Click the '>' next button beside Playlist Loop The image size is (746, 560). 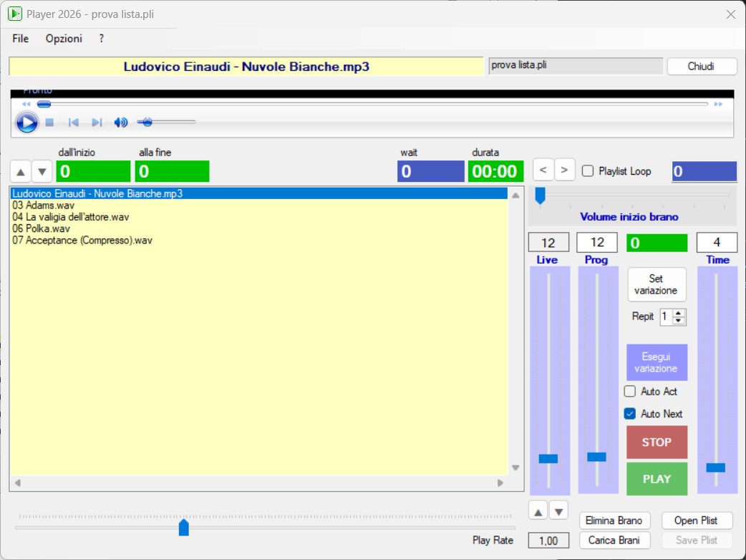pos(564,170)
